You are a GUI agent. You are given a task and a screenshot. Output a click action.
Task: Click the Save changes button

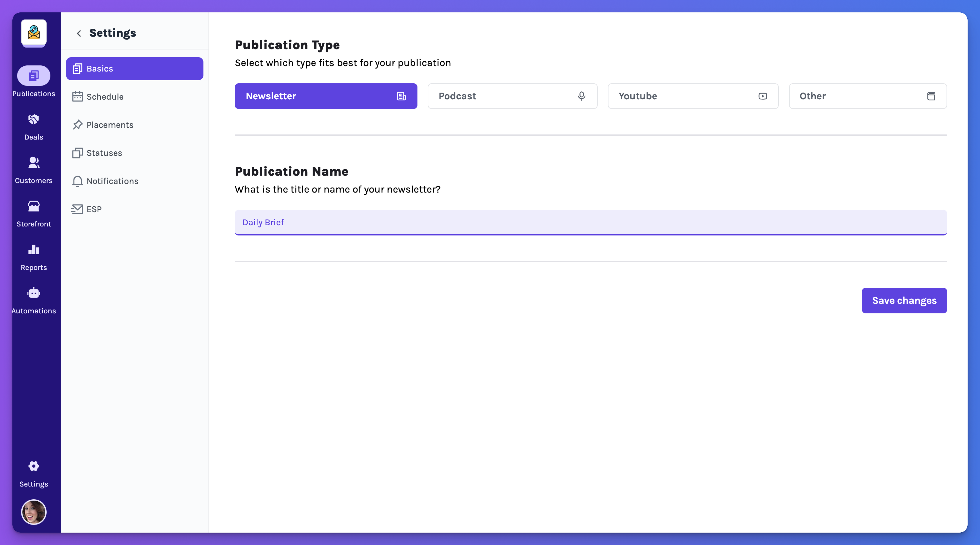(x=904, y=301)
